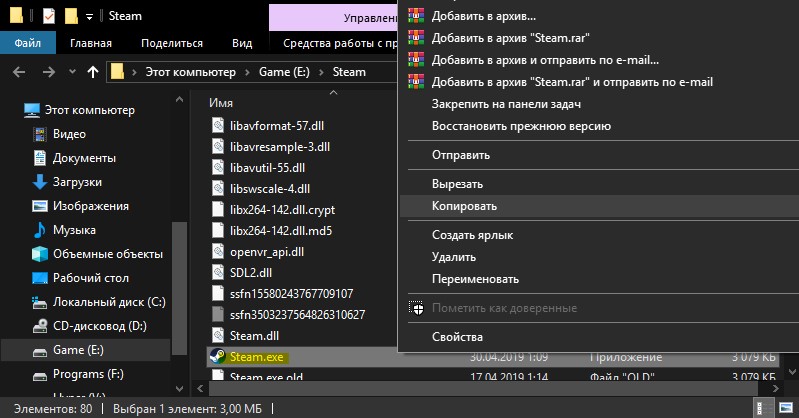Open Объемные объекты in navigation pane

click(108, 254)
